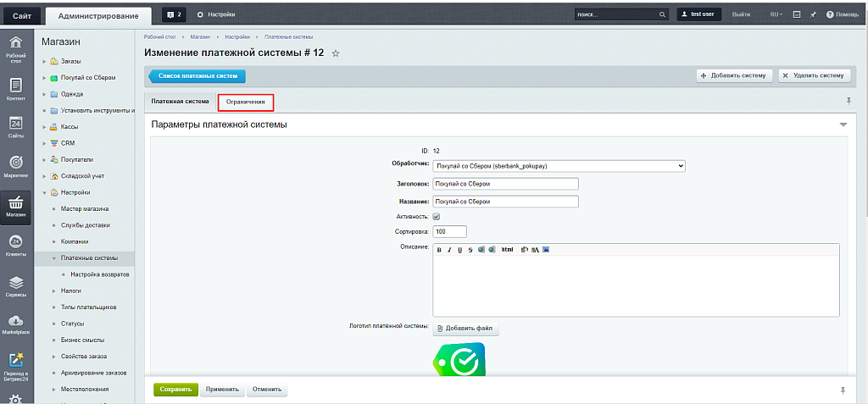Open notifications counter in top bar
Screen dimensions: 868x404
174,14
